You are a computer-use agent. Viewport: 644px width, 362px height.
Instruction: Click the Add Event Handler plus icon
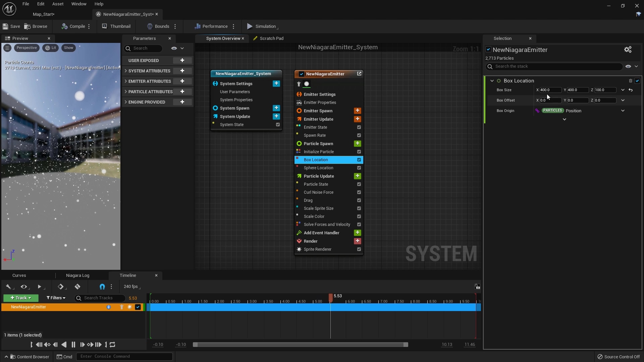point(357,233)
